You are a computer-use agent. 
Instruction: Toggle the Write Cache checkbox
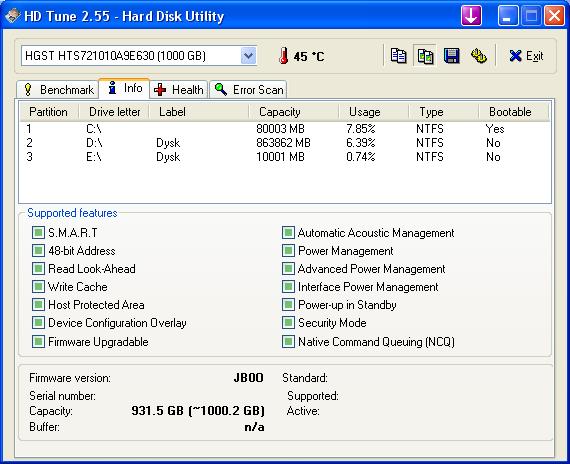[38, 287]
